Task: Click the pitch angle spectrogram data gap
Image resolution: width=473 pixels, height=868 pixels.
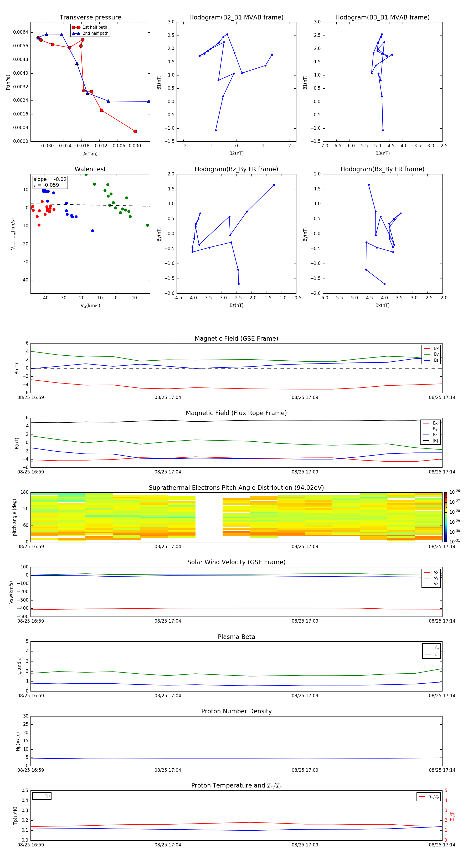Action: click(209, 517)
